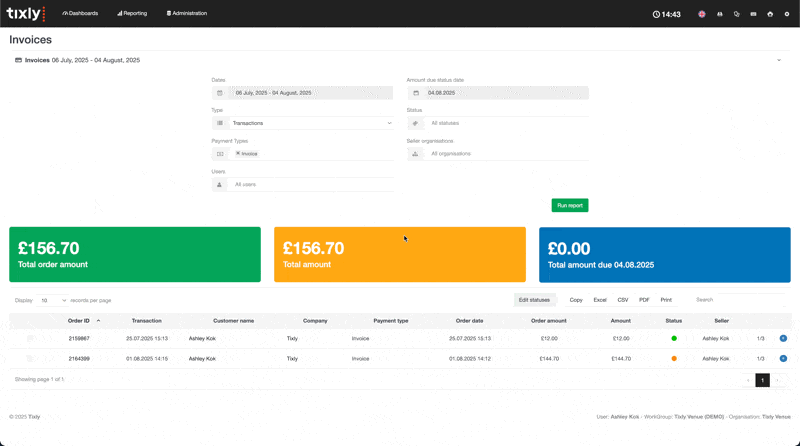The width and height of the screenshot is (800, 446).
Task: Open the Amount due status date field
Action: [x=506, y=93]
